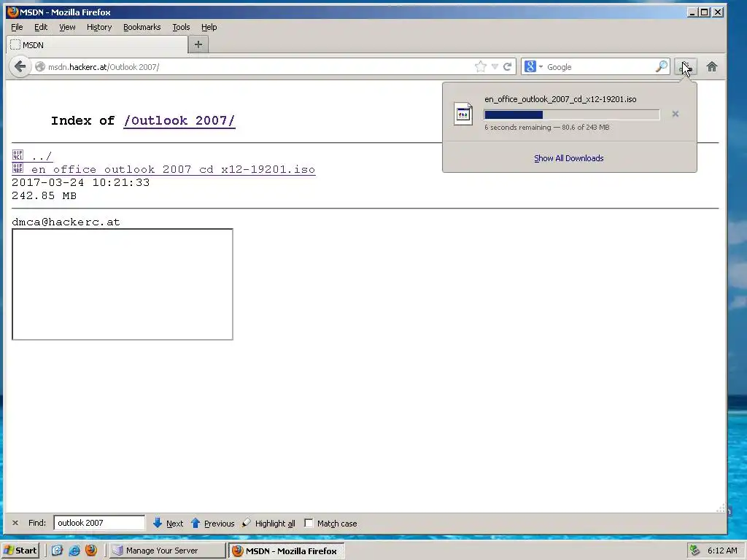Enable the Match case checkbox
This screenshot has height=560, width=747.
click(309, 524)
